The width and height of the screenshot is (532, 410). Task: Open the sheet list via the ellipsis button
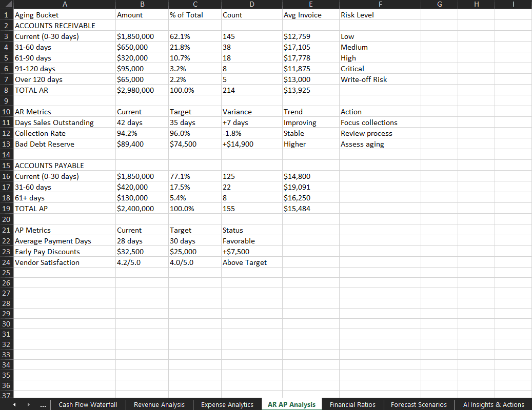coord(43,404)
